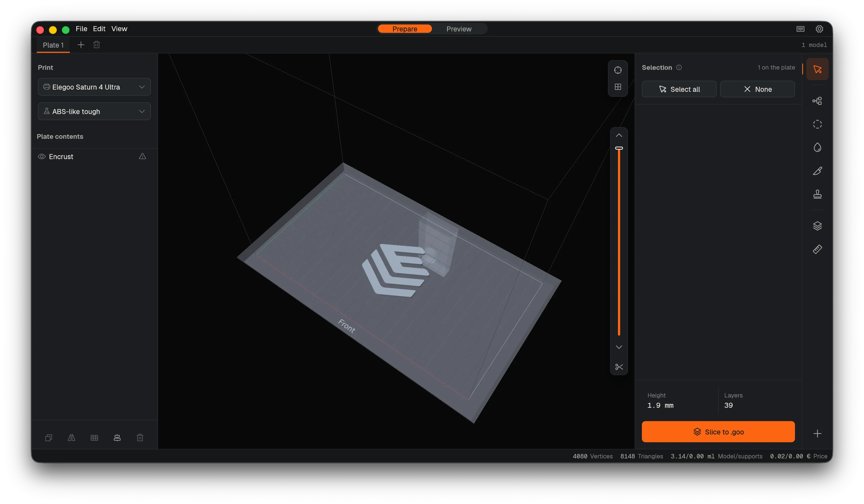Viewport: 864px width, 504px height.
Task: Open the supports stamp tool icon
Action: pyautogui.click(x=817, y=194)
